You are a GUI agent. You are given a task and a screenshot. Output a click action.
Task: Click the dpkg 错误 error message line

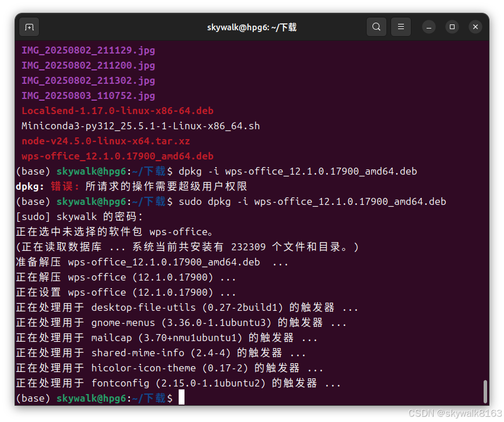(x=132, y=186)
